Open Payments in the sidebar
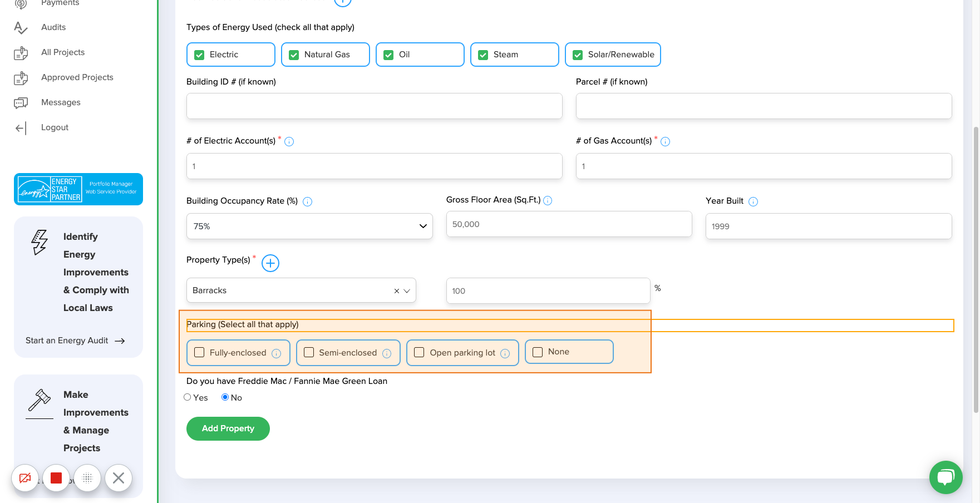This screenshot has height=503, width=980. (60, 3)
